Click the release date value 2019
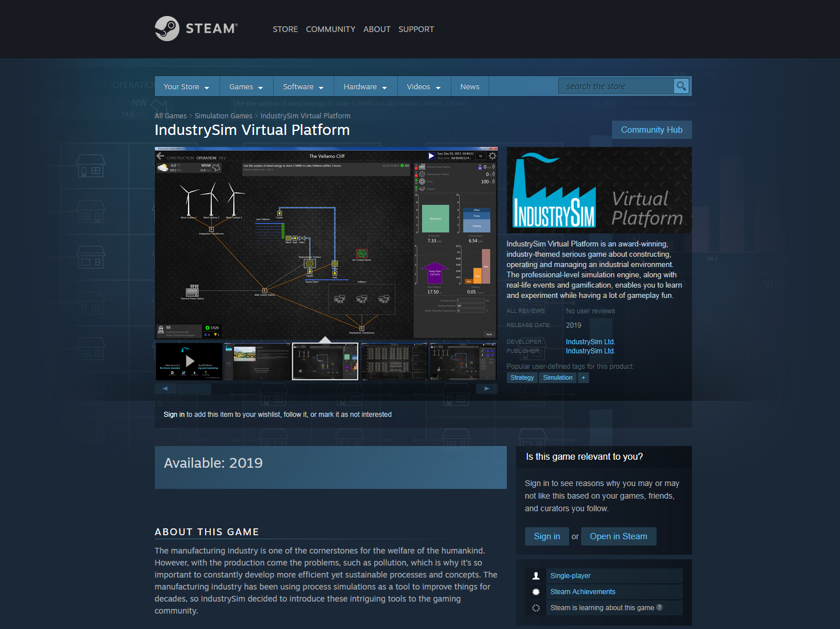 click(573, 325)
